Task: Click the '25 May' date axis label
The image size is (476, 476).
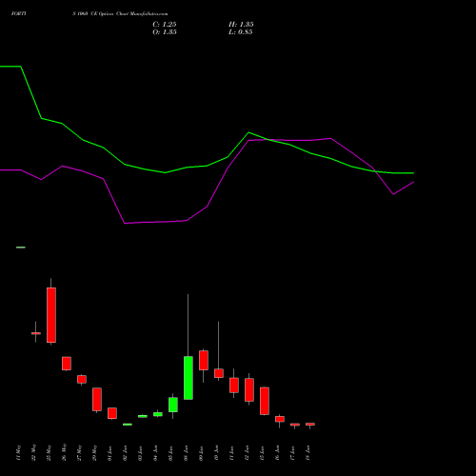Action: coord(49,453)
